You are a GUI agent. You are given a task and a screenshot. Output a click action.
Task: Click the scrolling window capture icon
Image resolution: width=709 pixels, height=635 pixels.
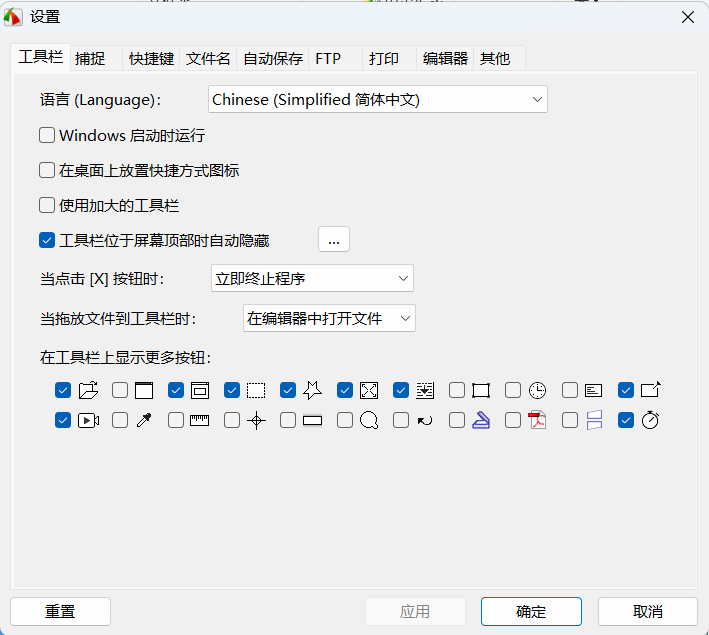click(425, 390)
